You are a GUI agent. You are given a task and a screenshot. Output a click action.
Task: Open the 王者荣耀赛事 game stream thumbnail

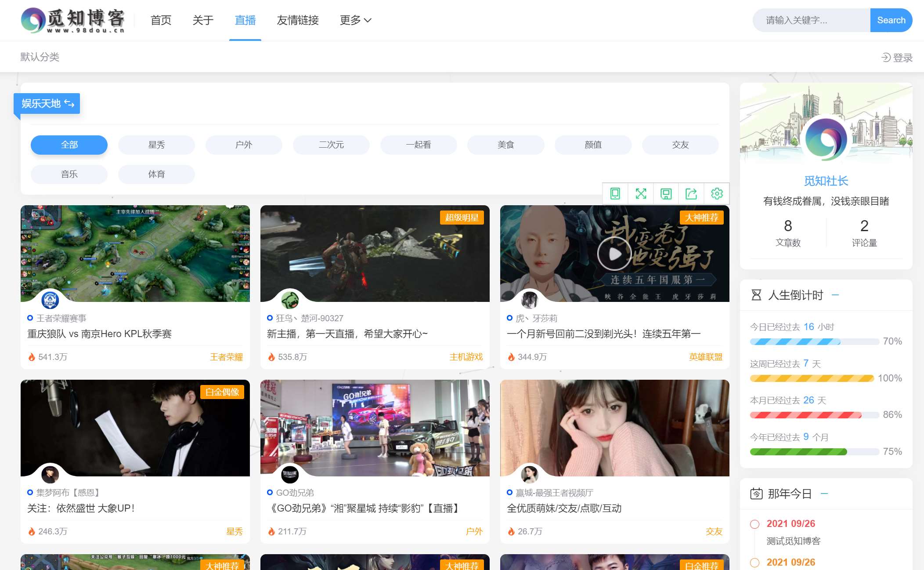click(x=135, y=254)
